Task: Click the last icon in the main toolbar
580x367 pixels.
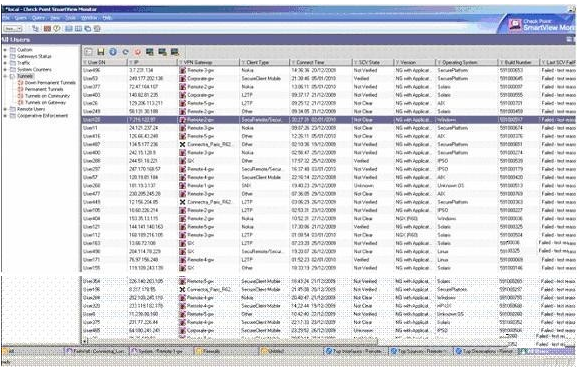Action: click(x=97, y=28)
